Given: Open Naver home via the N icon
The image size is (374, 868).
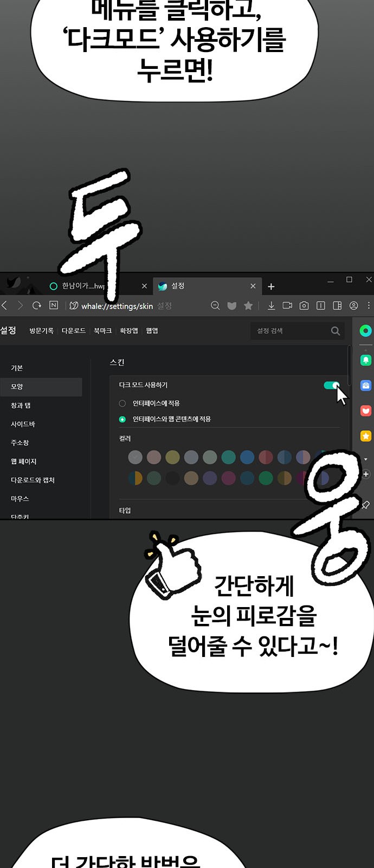Looking at the screenshot, I should point(54,305).
